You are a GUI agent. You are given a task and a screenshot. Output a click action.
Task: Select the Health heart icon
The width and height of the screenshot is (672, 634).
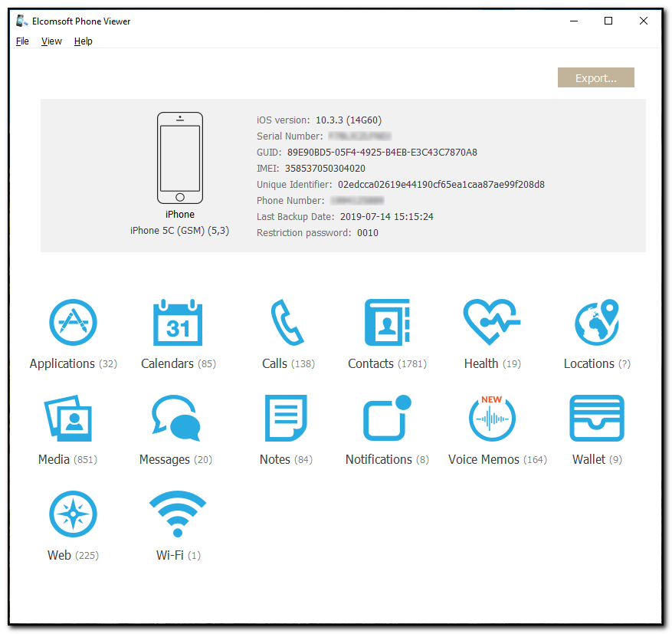(491, 323)
